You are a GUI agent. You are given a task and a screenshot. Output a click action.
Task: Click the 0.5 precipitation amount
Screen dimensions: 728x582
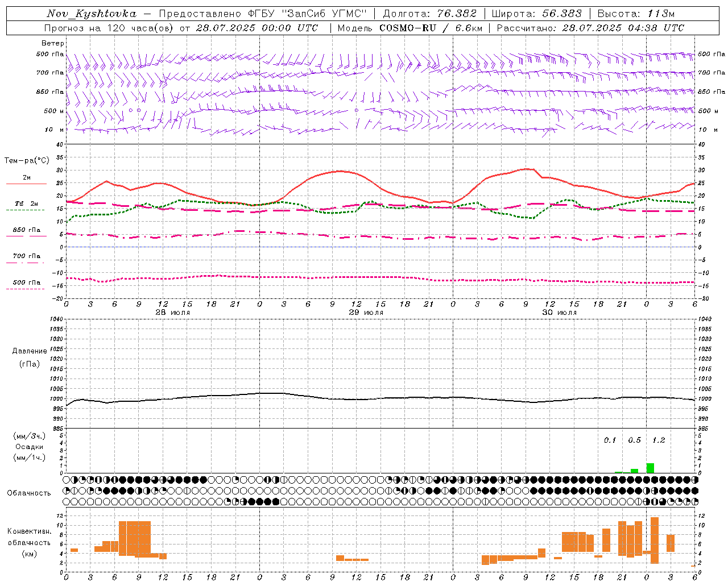pyautogui.click(x=634, y=440)
